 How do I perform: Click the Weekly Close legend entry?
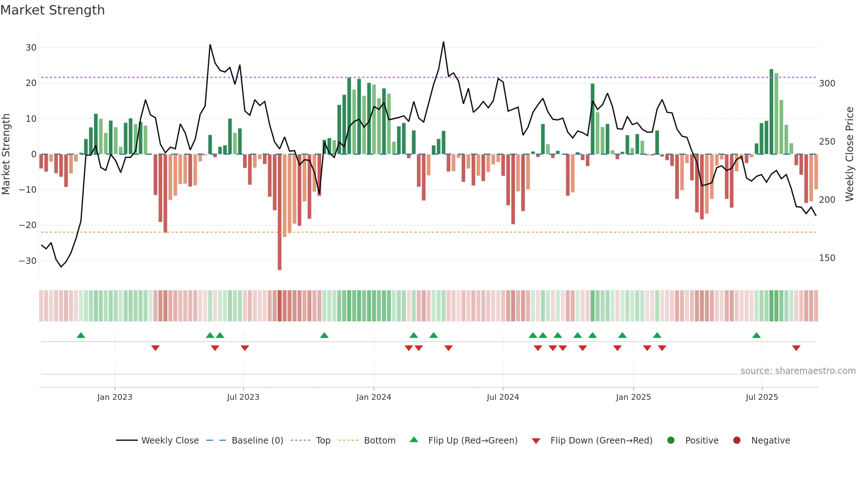[157, 440]
